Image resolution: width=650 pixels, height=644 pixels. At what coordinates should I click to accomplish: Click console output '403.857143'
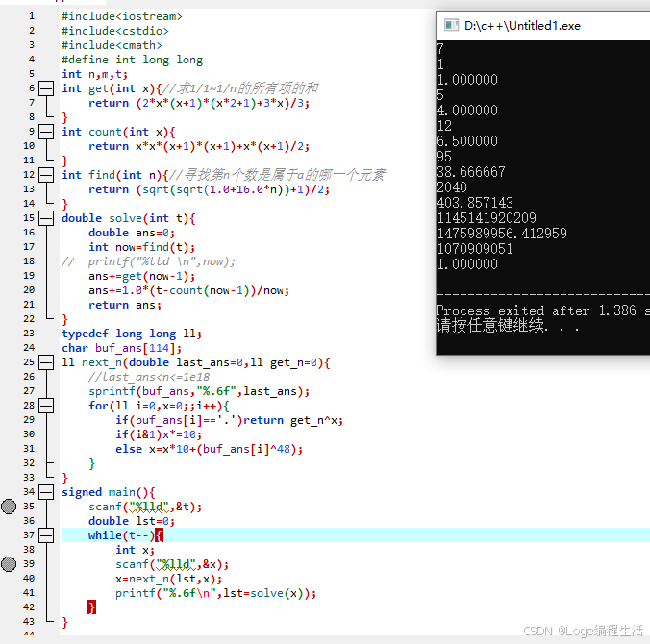point(475,203)
